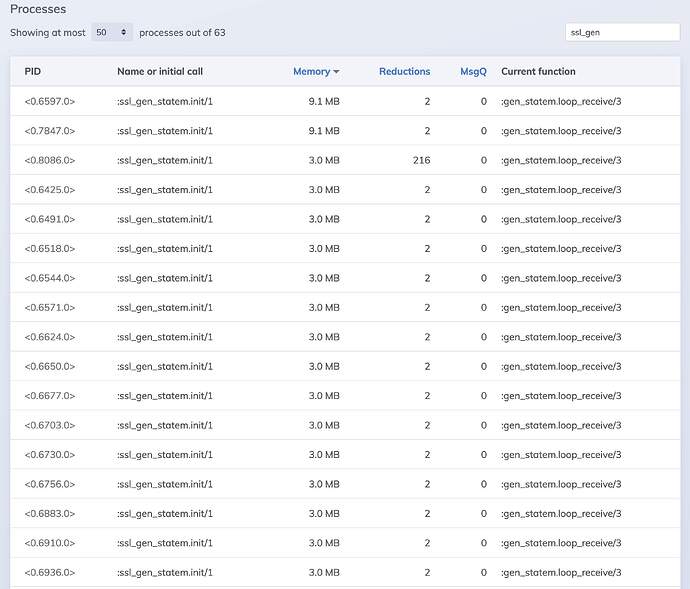Screen dimensions: 690x589
Task: Select process row with PID <0.6425.0>
Action: 345,190
